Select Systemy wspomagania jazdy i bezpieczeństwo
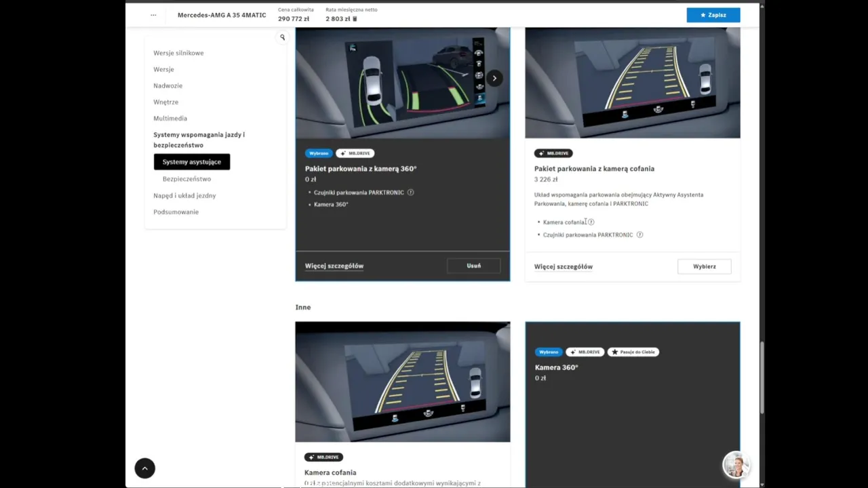868x488 pixels. click(x=199, y=140)
